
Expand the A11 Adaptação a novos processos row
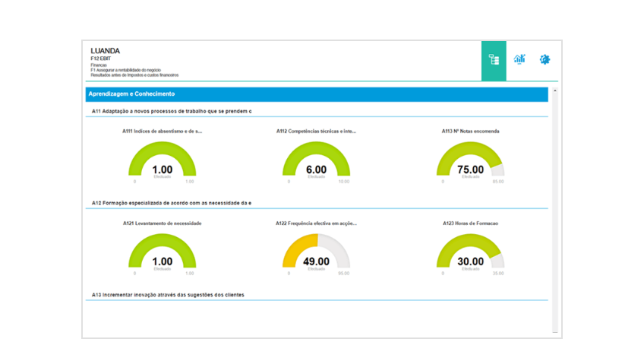pos(172,112)
